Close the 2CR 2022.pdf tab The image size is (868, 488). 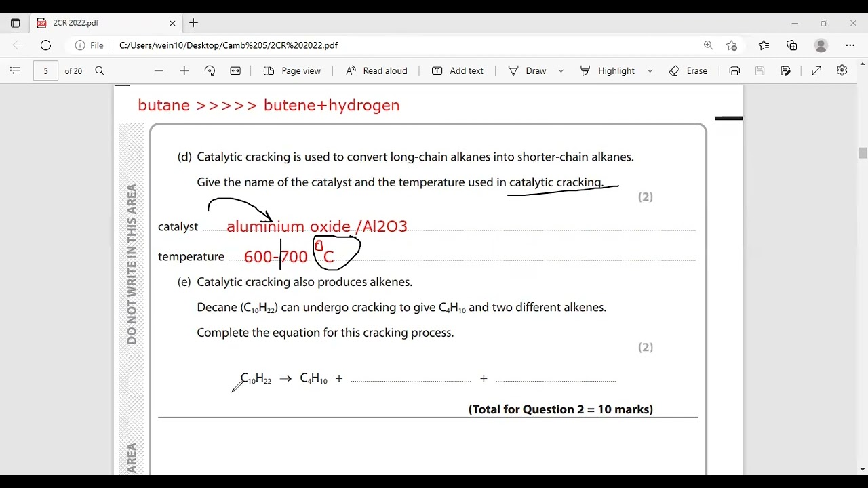[x=172, y=23]
